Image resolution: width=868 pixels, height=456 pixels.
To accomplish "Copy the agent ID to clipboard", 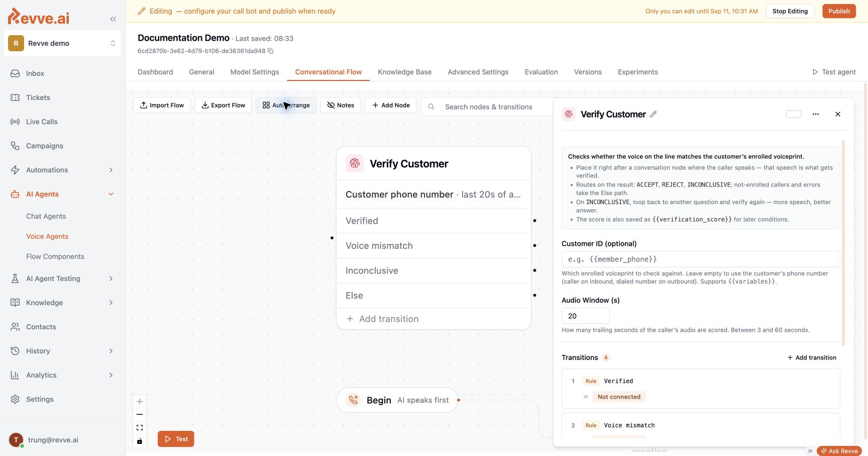I will point(271,51).
